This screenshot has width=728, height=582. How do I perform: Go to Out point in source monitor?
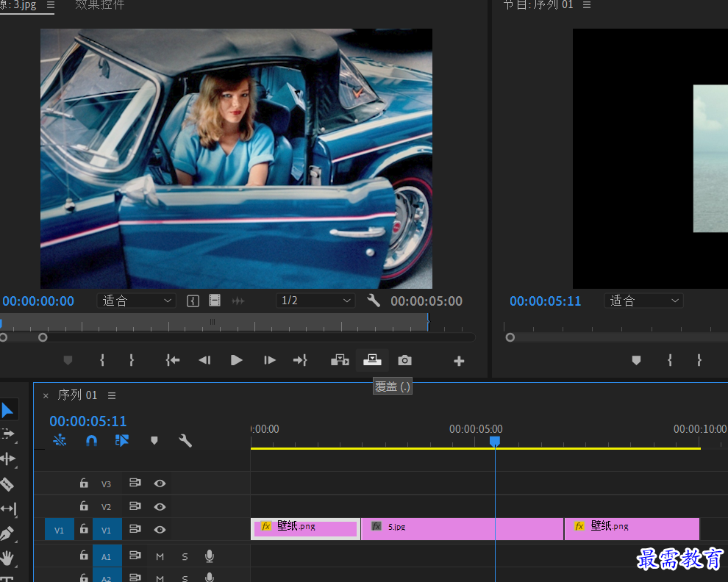click(x=300, y=360)
